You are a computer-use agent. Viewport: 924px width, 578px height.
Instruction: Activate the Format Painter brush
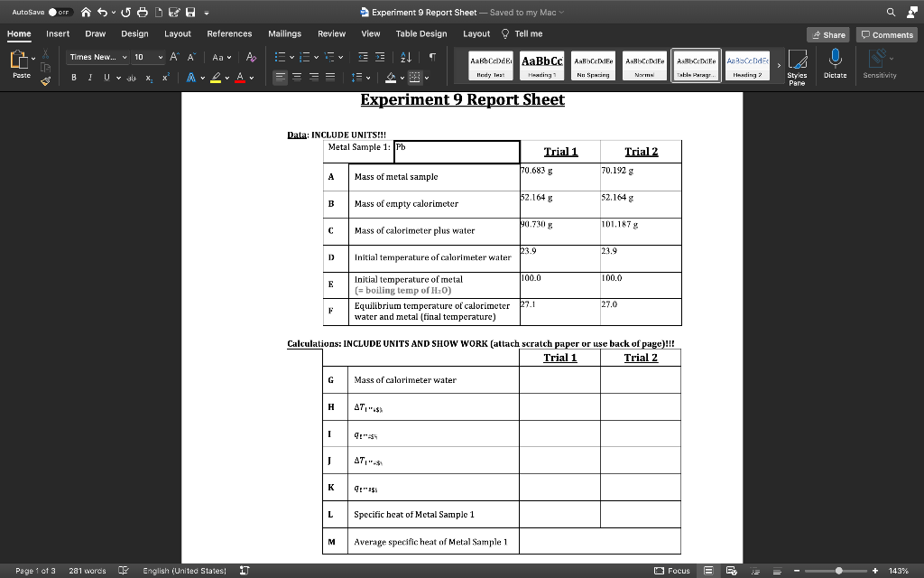point(45,80)
